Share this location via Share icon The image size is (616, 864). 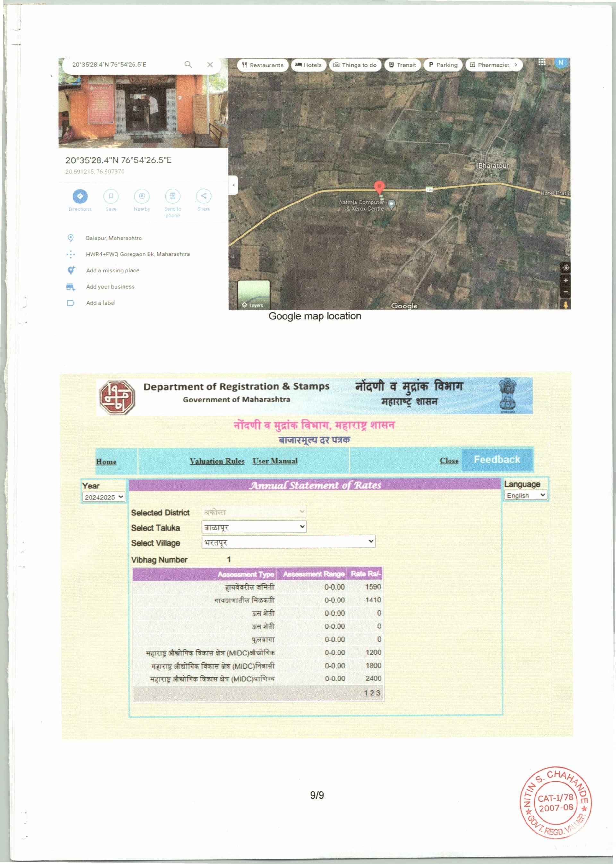(204, 196)
